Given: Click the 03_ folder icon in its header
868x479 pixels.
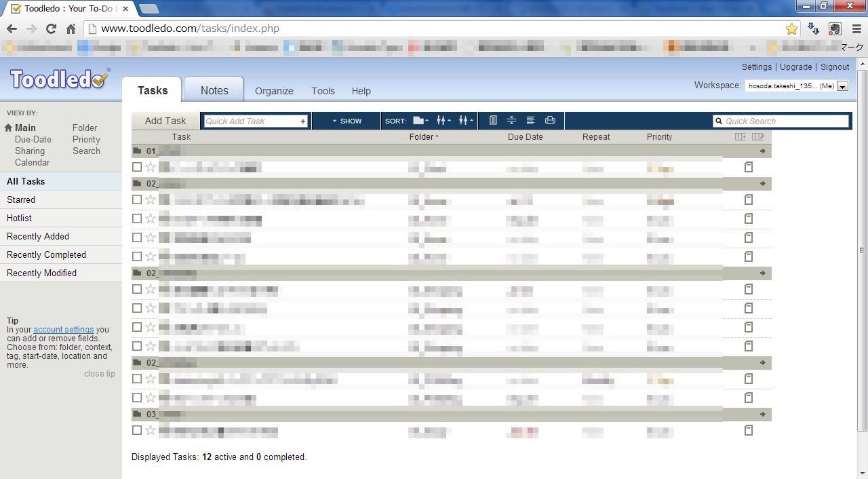Looking at the screenshot, I should [137, 414].
